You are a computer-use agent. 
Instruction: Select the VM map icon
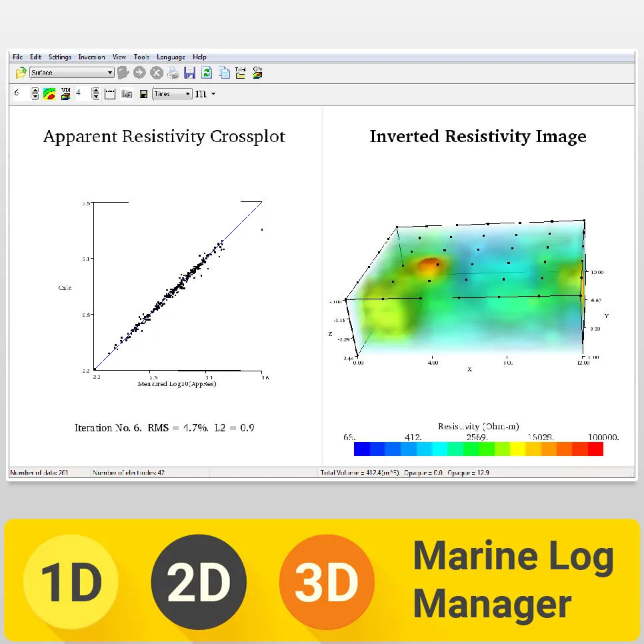click(65, 93)
